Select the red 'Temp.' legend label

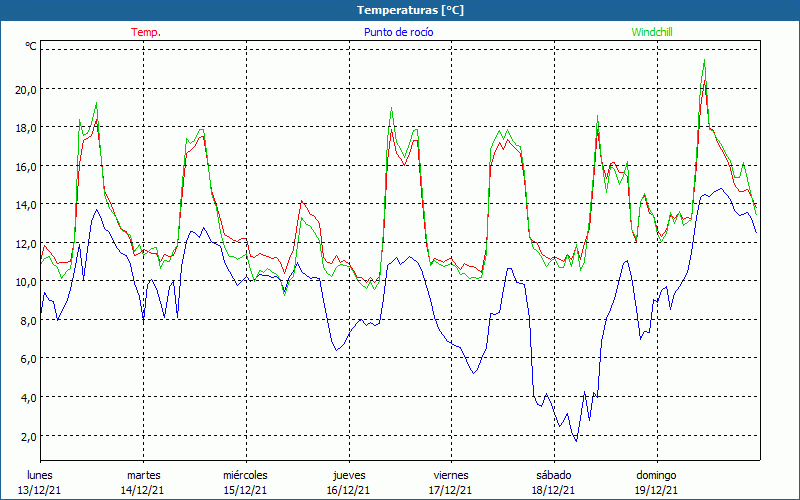click(x=146, y=32)
